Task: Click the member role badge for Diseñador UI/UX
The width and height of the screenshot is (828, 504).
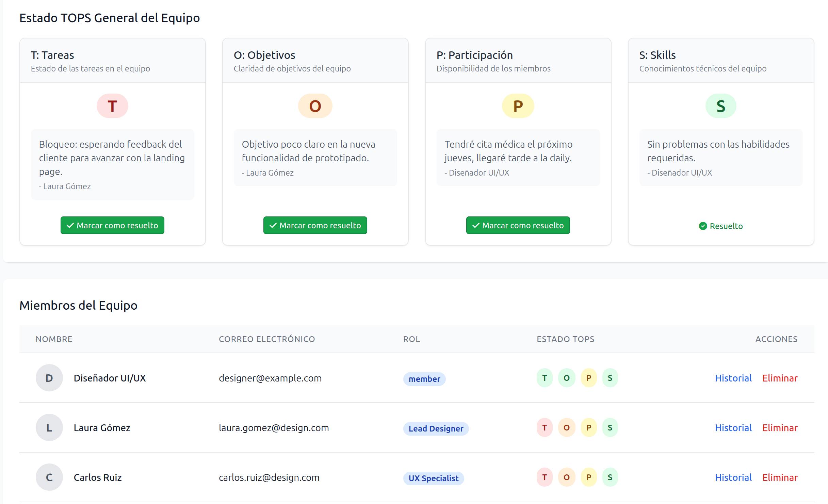Action: click(424, 379)
